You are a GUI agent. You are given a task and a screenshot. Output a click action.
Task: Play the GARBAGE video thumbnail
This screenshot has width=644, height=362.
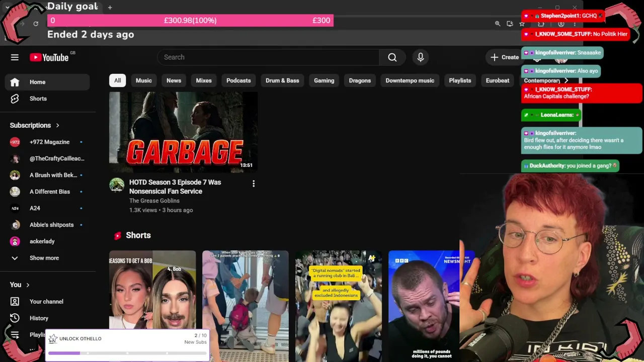pyautogui.click(x=183, y=132)
